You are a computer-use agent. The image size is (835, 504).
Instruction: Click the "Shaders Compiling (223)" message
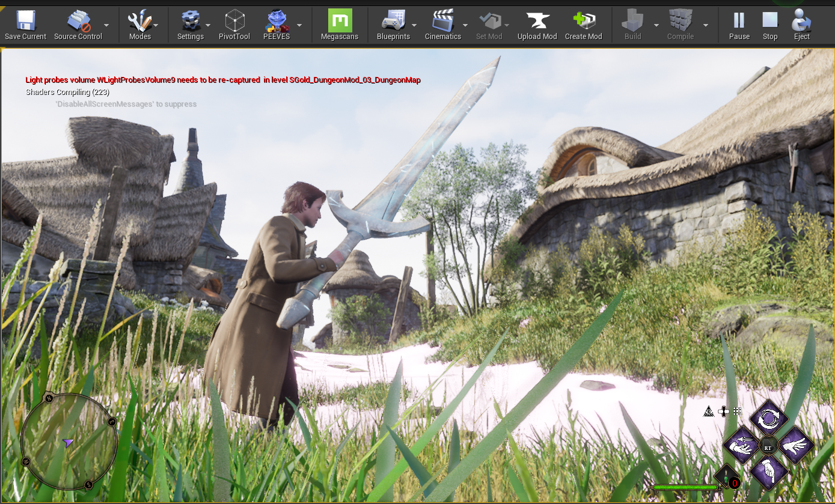(67, 92)
